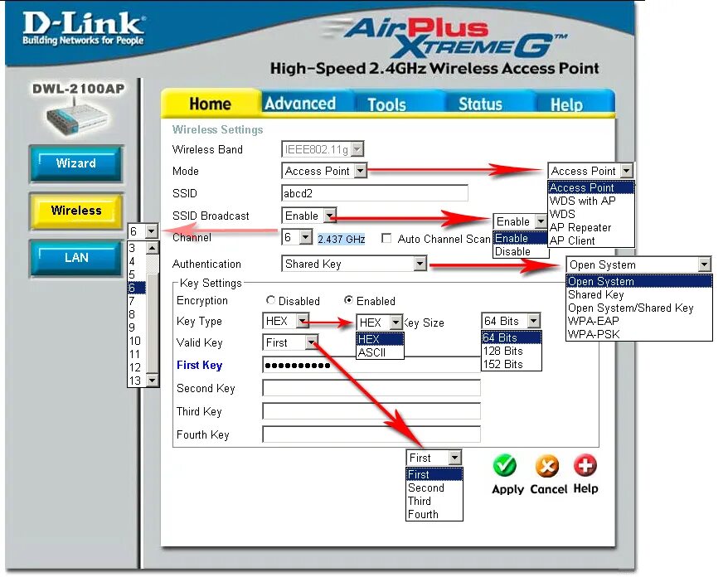Switch to the Home tab
Screen dimensions: 728x582
(x=210, y=104)
